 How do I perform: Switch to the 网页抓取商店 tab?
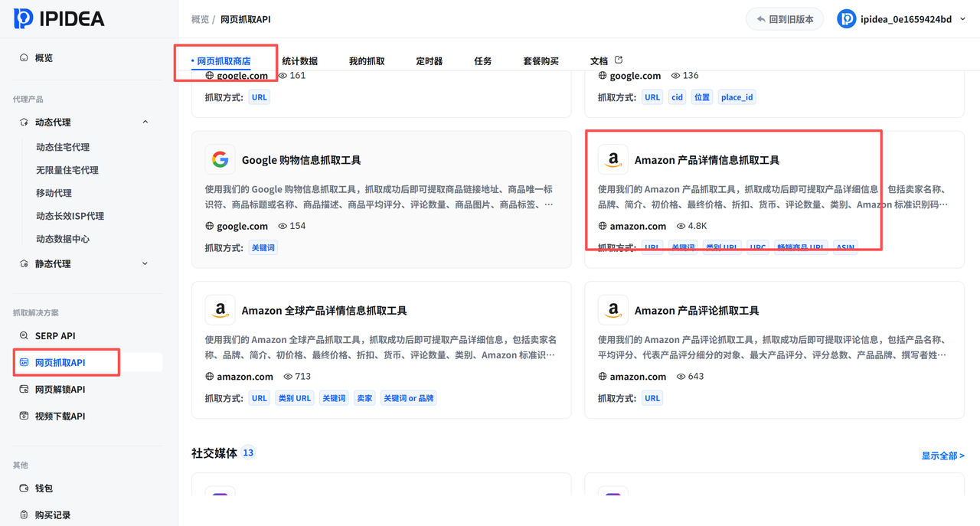224,60
